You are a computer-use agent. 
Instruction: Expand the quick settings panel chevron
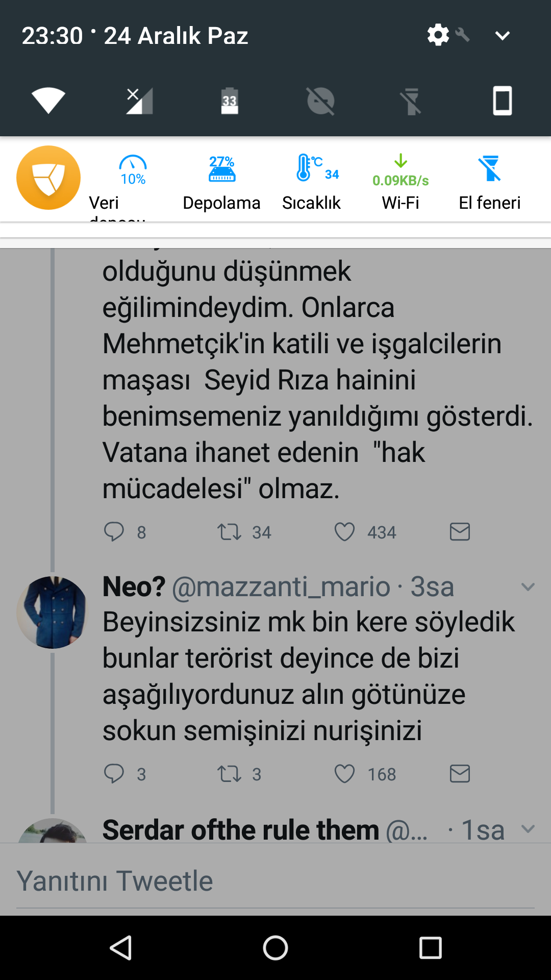(x=503, y=35)
